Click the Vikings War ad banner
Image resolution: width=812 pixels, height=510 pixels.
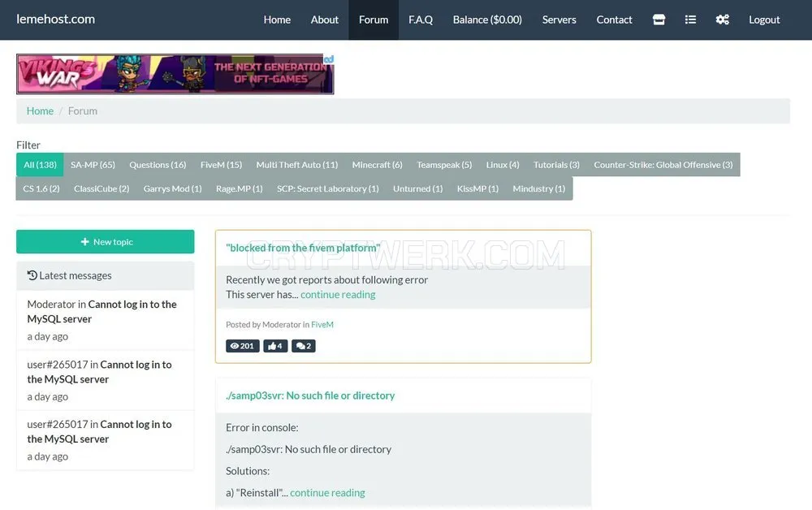click(x=175, y=74)
